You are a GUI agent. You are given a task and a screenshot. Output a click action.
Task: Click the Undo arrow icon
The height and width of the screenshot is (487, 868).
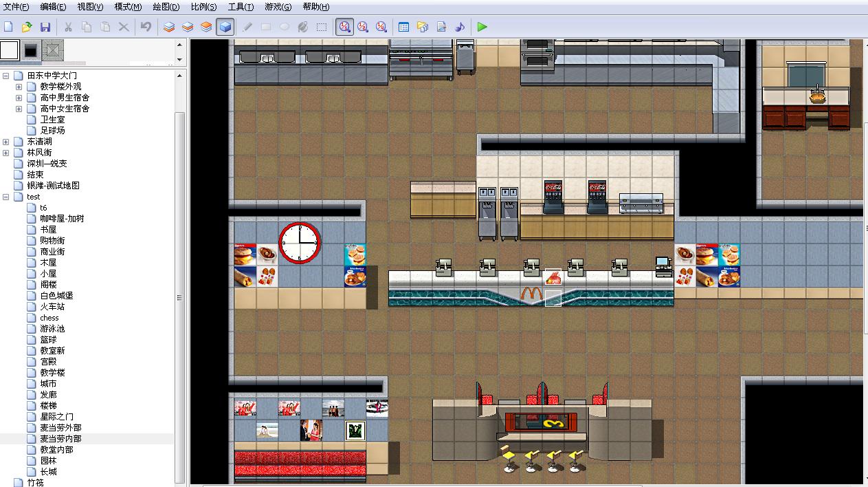[x=146, y=27]
